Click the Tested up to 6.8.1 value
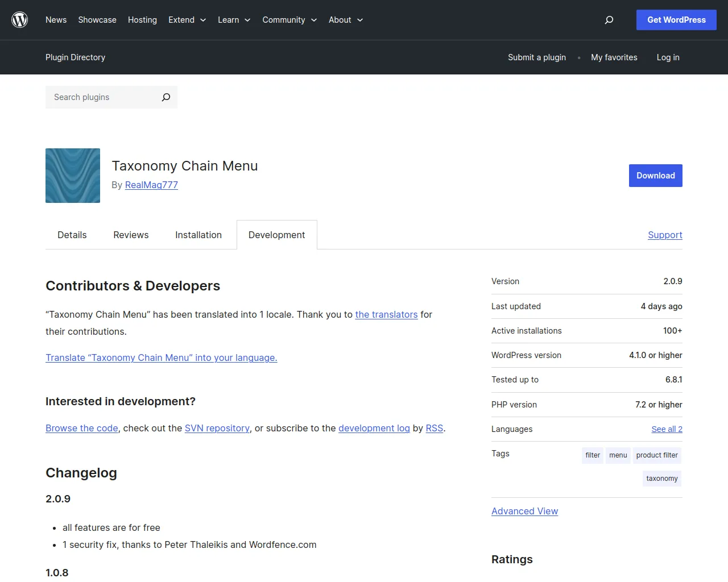Image resolution: width=728 pixels, height=582 pixels. [674, 380]
